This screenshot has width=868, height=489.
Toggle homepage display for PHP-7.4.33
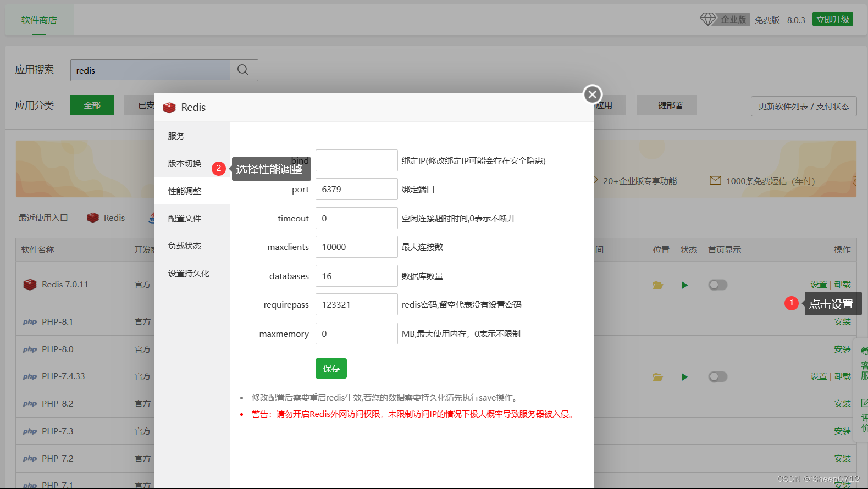click(717, 377)
